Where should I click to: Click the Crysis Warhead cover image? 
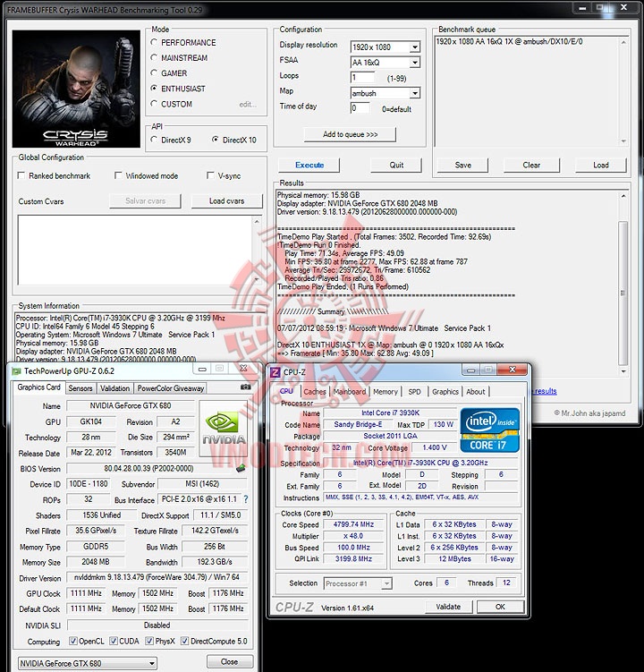click(76, 89)
